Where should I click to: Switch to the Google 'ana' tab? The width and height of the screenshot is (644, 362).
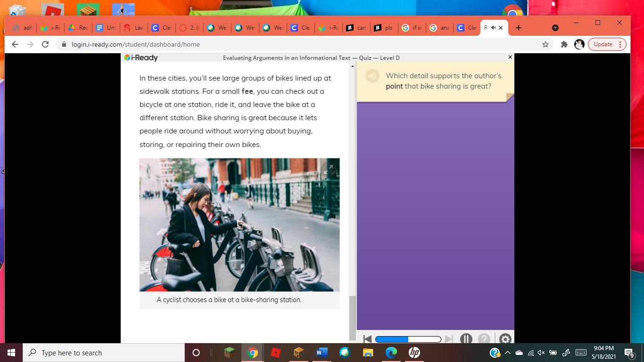(x=440, y=28)
